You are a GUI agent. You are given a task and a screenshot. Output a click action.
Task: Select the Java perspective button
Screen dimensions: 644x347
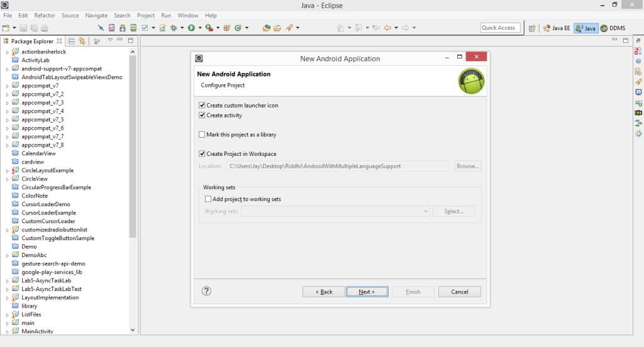586,28
